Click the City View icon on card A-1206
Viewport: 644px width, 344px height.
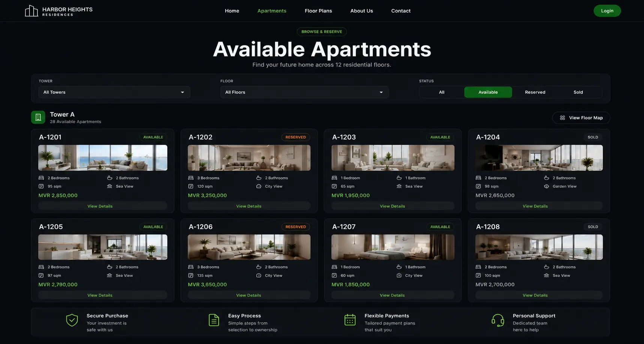click(x=259, y=276)
